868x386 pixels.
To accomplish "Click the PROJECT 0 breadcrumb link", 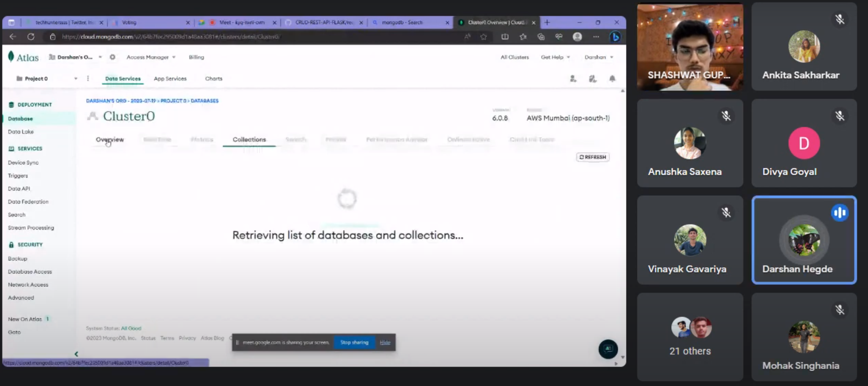I will [173, 100].
